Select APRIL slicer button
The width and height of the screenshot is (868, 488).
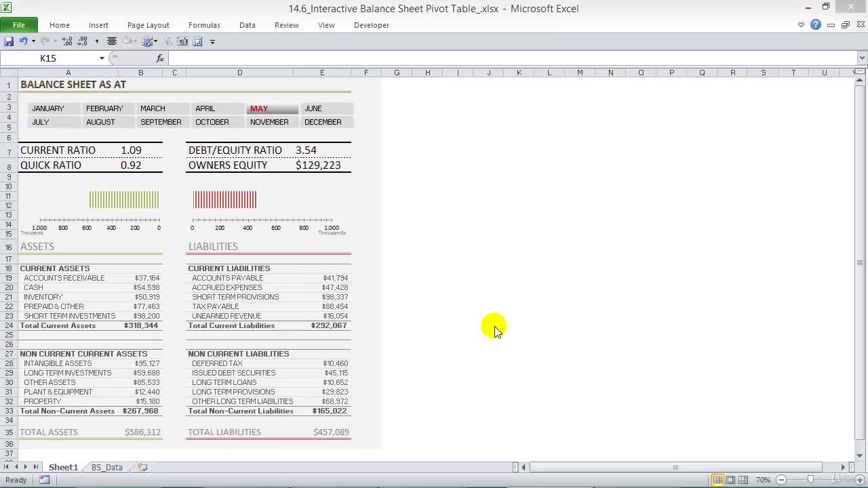[x=218, y=108]
